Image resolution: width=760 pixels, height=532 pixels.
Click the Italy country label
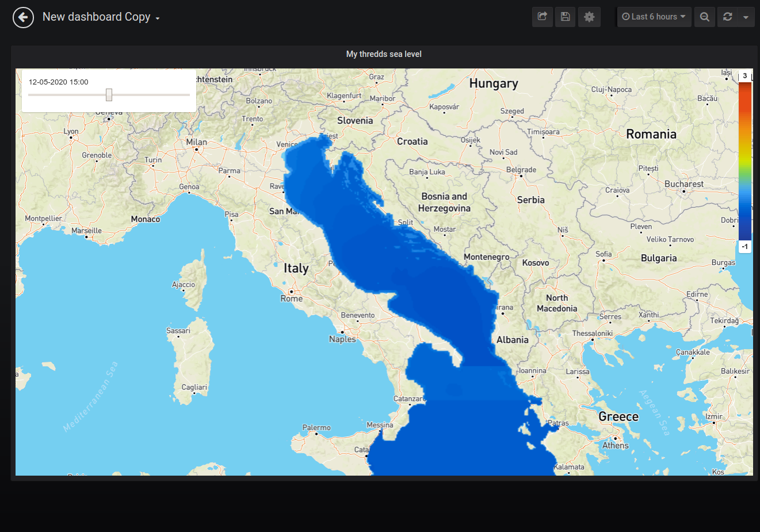click(296, 269)
